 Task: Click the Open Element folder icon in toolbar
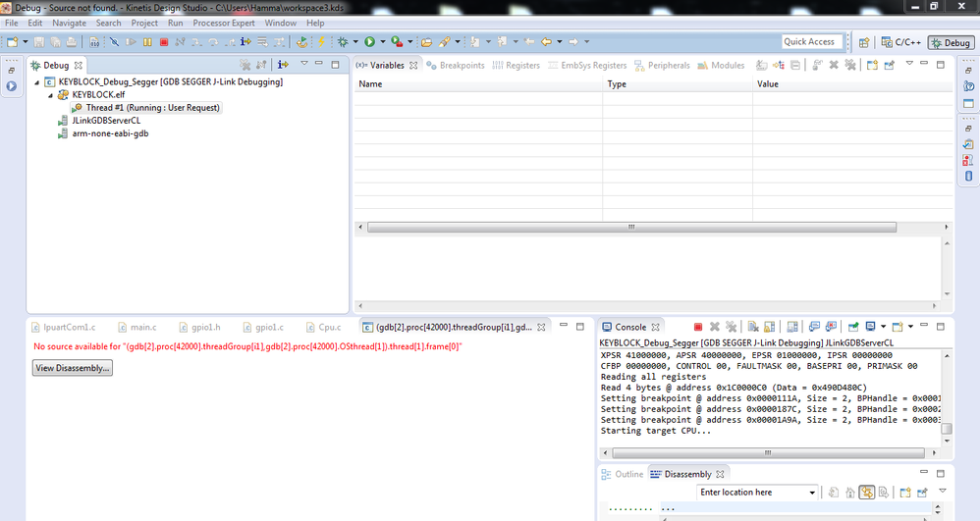[x=426, y=42]
